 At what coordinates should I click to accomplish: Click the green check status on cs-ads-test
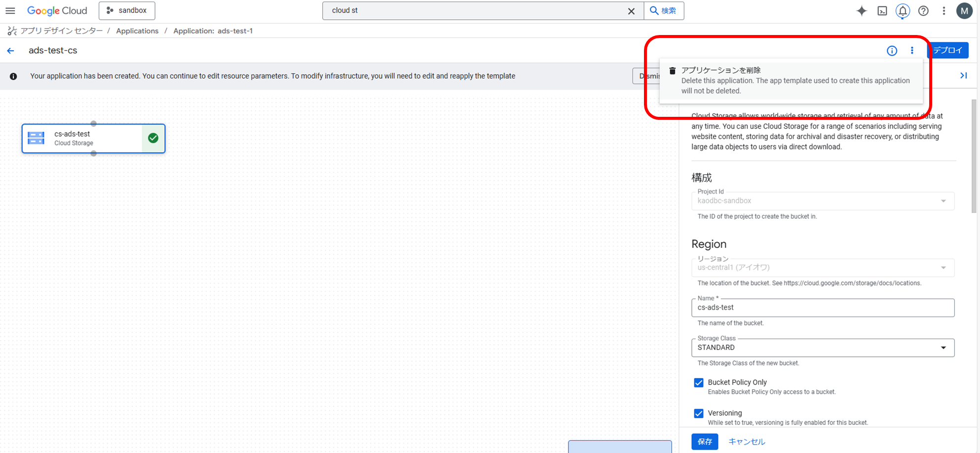[x=153, y=138]
